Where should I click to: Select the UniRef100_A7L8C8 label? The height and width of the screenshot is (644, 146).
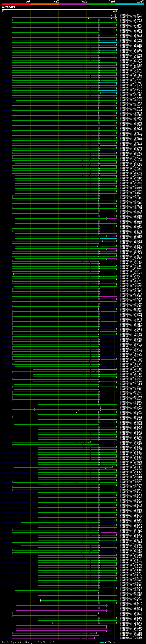[131, 301]
